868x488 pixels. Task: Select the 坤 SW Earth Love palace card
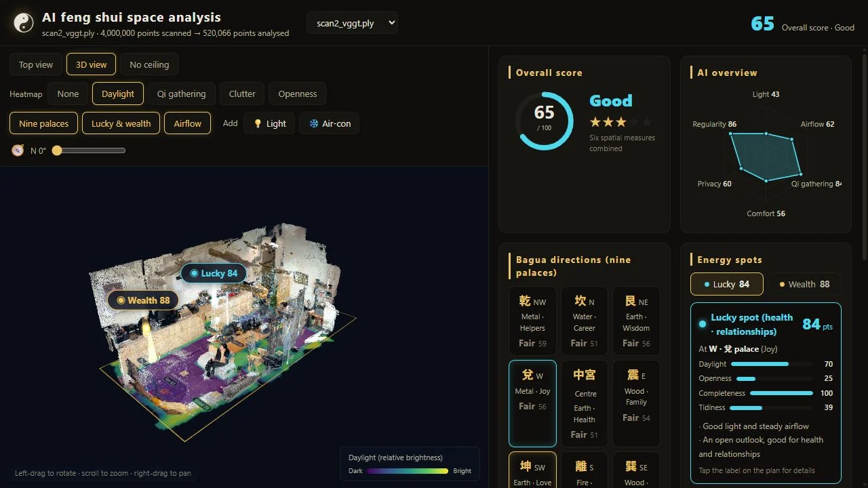point(532,470)
